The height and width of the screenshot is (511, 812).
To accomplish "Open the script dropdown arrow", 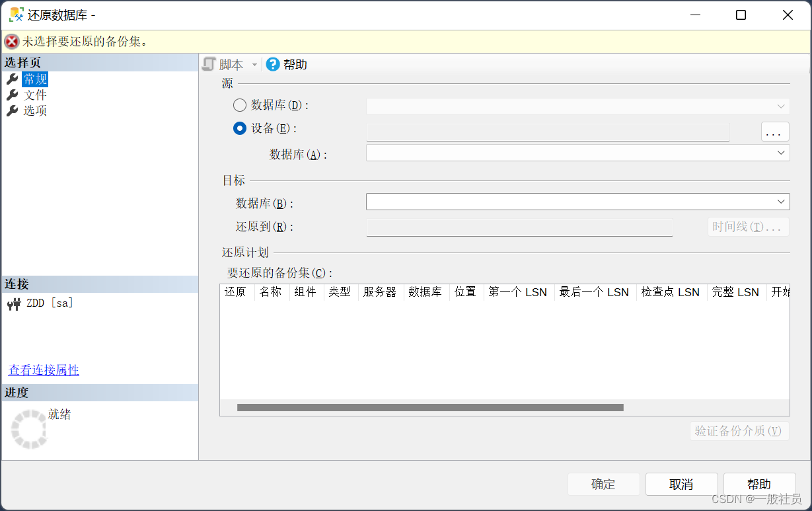I will click(x=254, y=65).
